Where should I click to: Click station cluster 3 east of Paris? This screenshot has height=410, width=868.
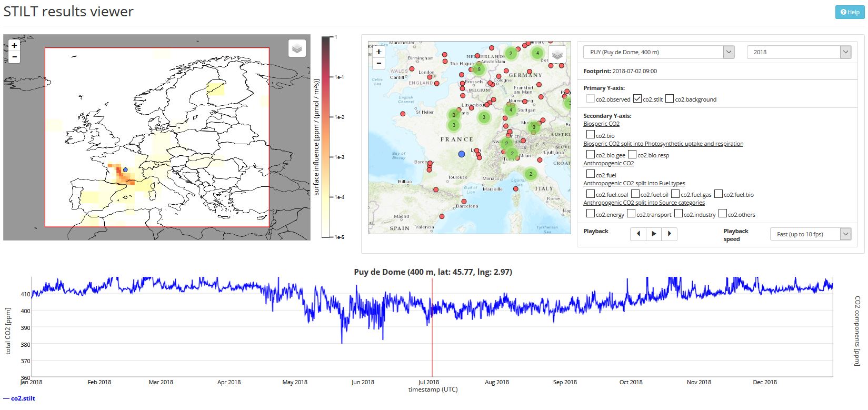484,117
